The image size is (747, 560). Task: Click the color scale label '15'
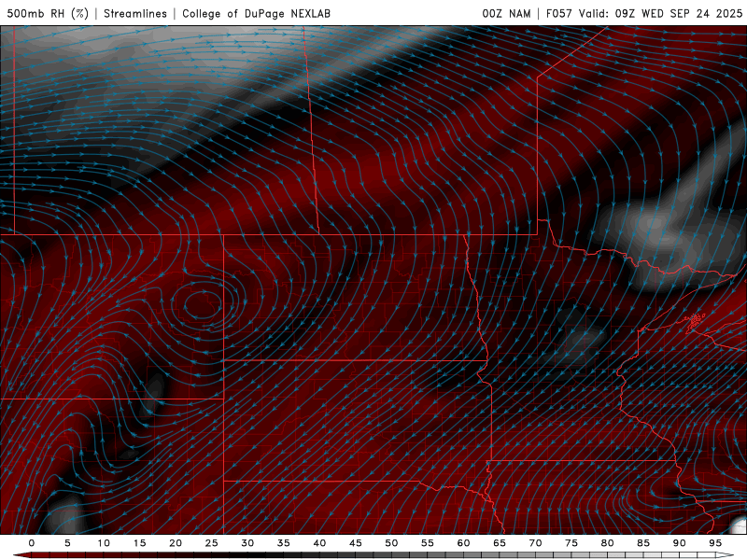pos(139,543)
